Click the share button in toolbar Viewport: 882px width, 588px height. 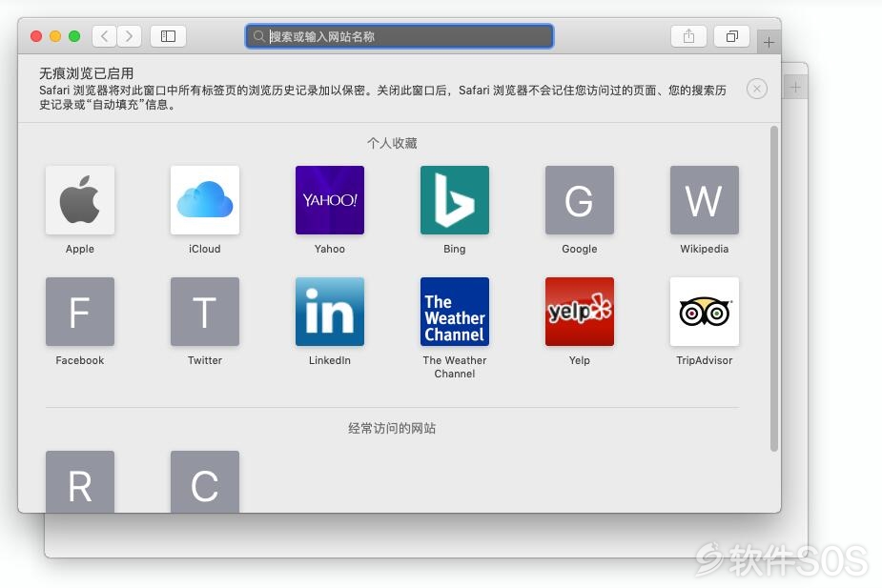688,36
